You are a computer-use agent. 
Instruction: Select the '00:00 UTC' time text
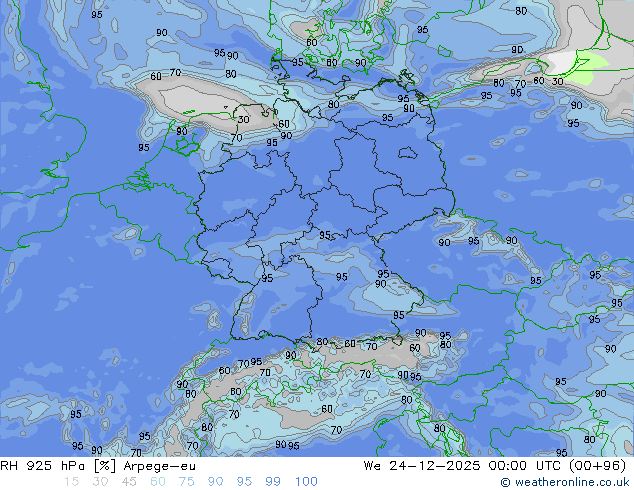(524, 466)
